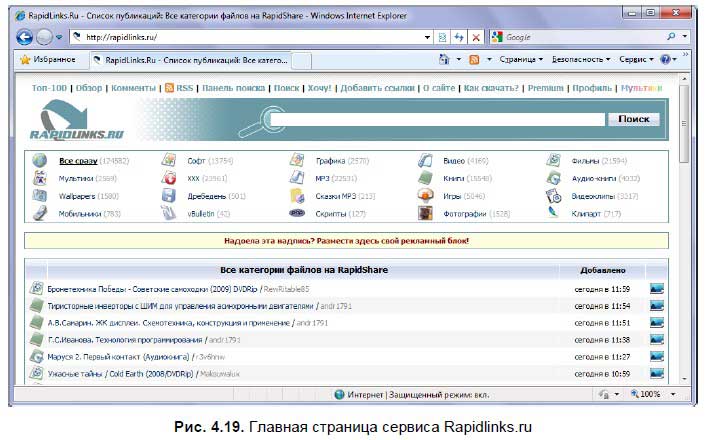Click the Видео category icon
705x440 pixels.
click(x=425, y=160)
